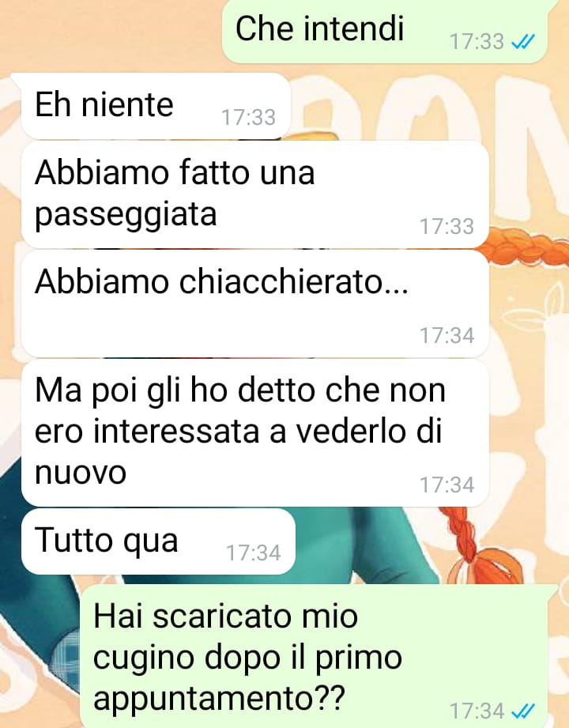
Task: Tap message 'Ma poi gli ho detto che non ero interessata'
Action: pos(254,432)
